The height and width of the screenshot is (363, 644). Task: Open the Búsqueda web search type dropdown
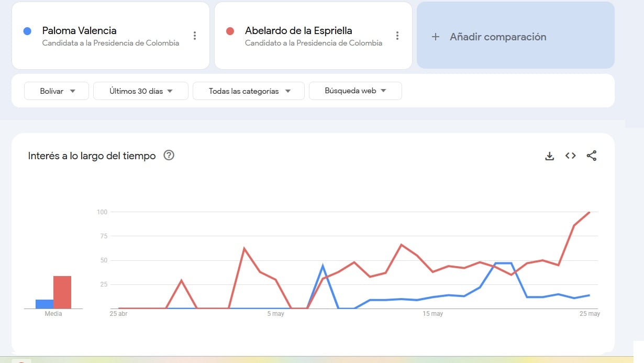(356, 91)
